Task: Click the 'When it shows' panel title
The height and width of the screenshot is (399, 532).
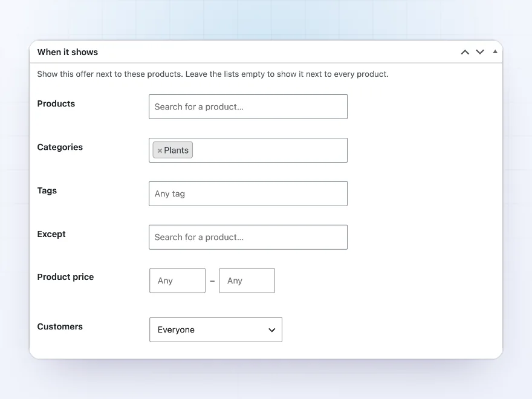Action: click(68, 52)
